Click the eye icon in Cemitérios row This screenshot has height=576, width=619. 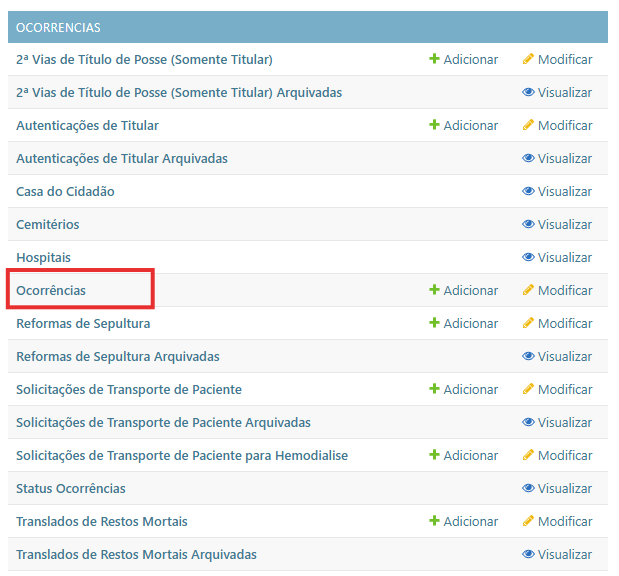[x=528, y=224]
